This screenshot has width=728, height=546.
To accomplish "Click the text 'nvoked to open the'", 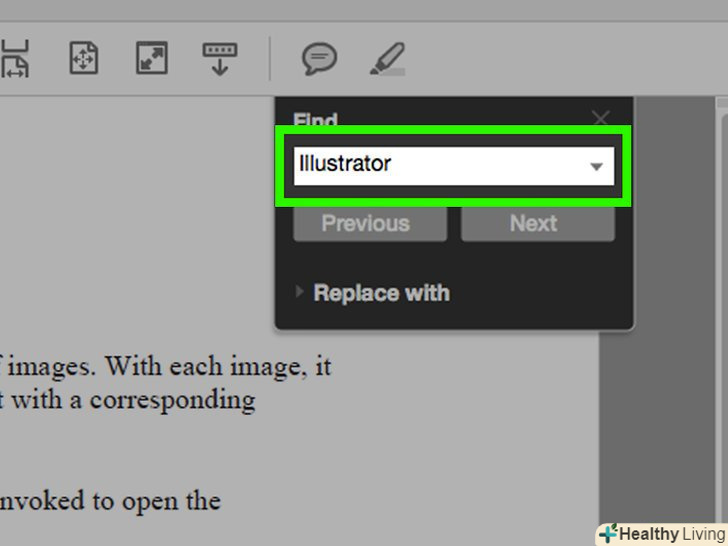I will (x=110, y=501).
